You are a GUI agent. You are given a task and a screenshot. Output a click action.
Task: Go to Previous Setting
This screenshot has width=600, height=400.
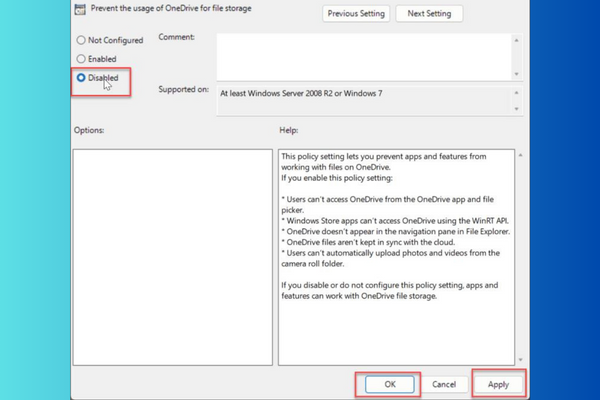tap(356, 14)
